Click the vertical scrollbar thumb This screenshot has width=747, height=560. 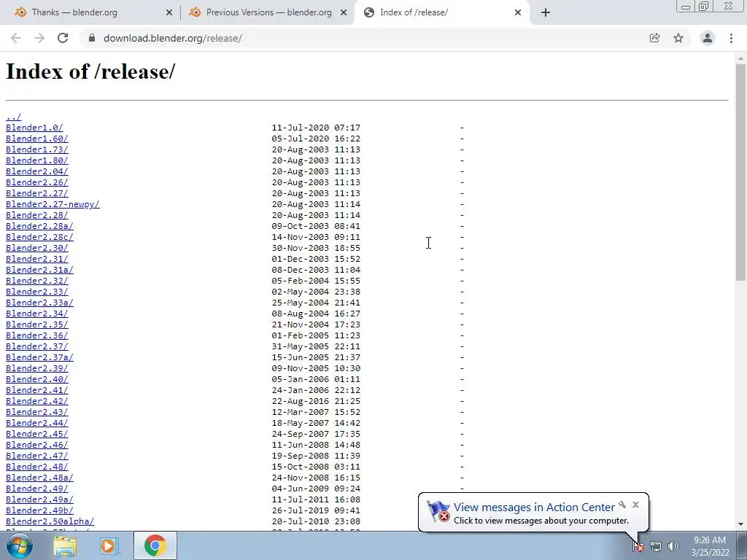(740, 172)
